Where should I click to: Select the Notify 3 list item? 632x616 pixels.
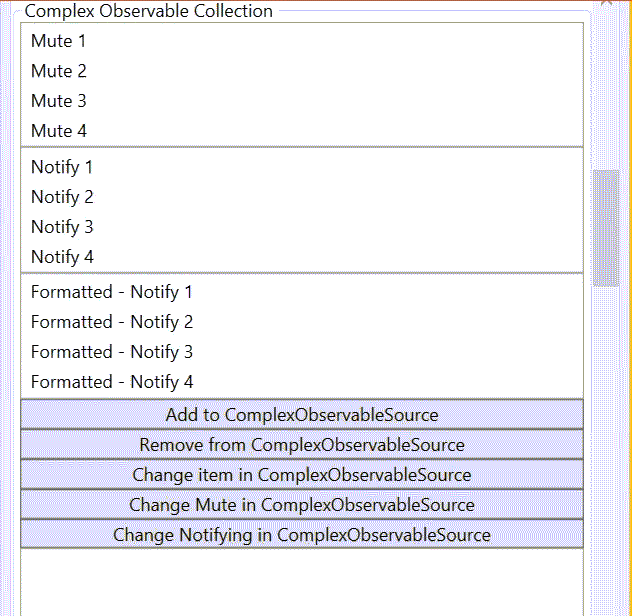pos(302,227)
